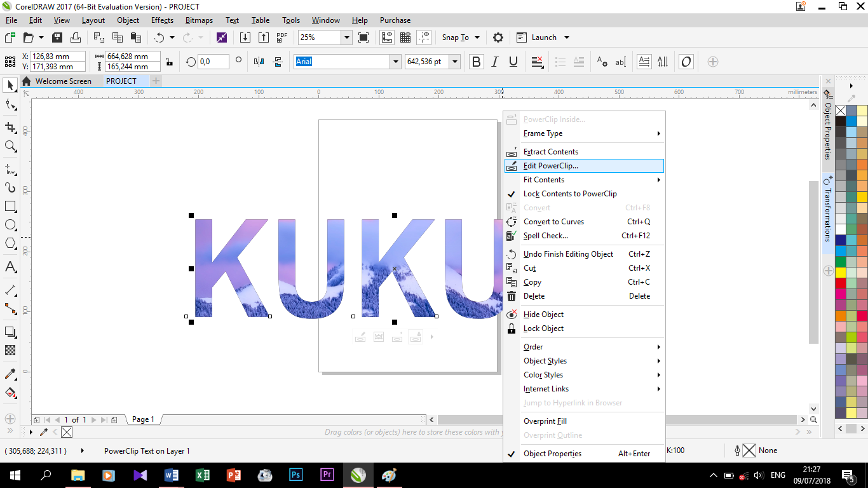This screenshot has width=868, height=488.
Task: Choose the Text tool
Action: (10, 267)
